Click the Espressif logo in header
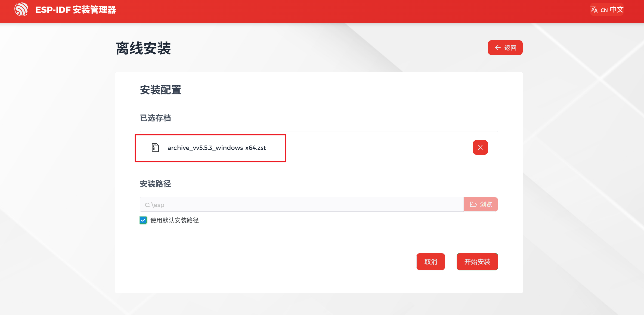Screen dimensions: 644x315 pos(21,10)
